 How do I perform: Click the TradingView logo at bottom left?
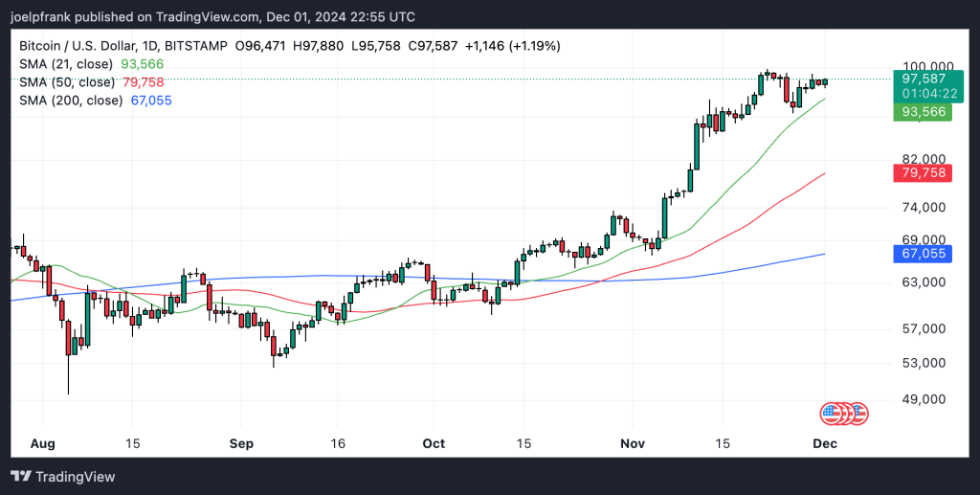tap(63, 476)
